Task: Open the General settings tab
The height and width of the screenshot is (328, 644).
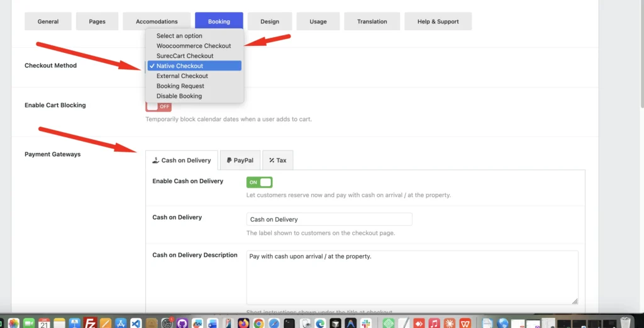Action: click(48, 21)
